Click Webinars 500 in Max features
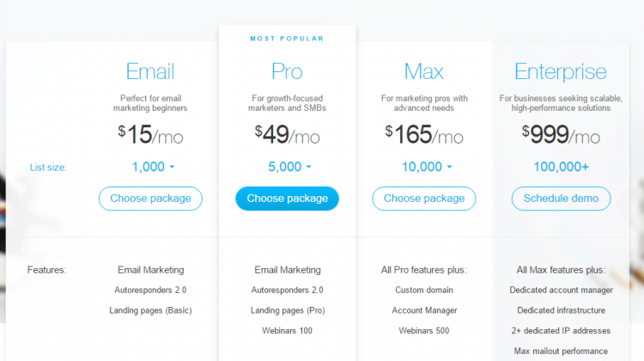644x361 pixels. 424,331
